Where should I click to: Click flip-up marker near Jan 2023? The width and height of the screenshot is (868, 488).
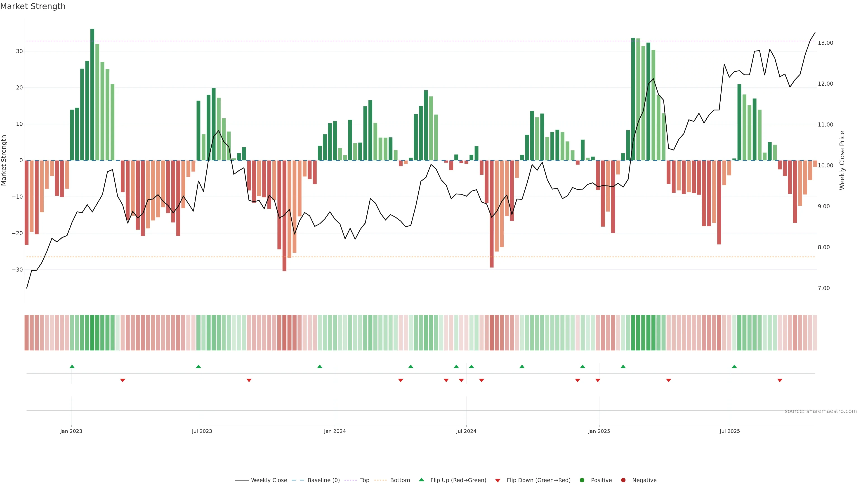pos(72,366)
